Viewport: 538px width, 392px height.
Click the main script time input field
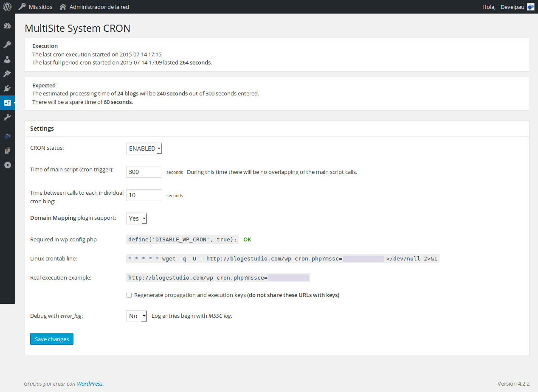[144, 172]
